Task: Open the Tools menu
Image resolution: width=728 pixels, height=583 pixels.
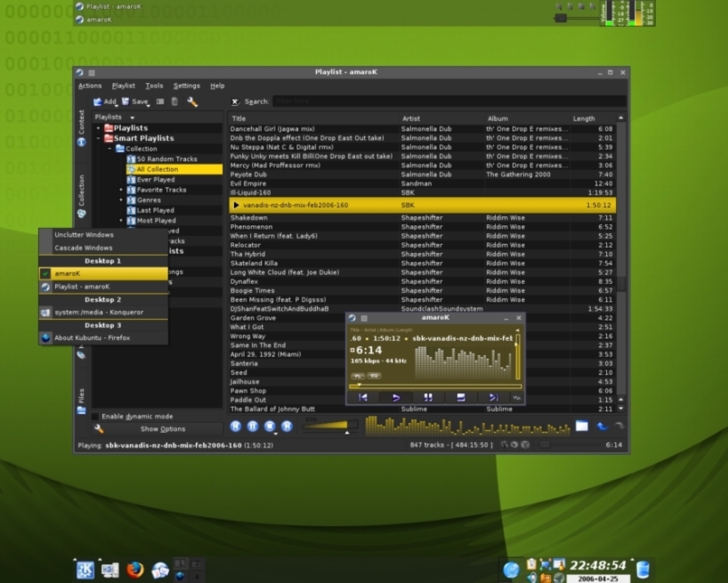Action: (x=154, y=86)
